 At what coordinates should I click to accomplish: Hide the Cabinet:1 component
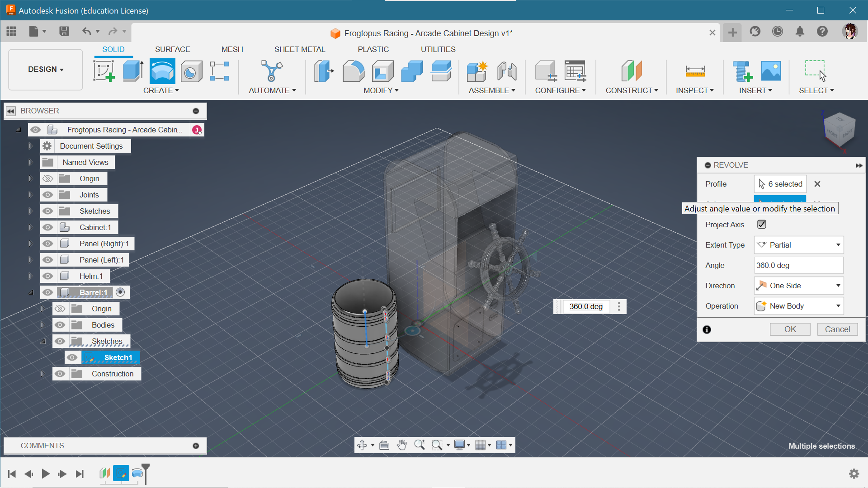pyautogui.click(x=47, y=227)
